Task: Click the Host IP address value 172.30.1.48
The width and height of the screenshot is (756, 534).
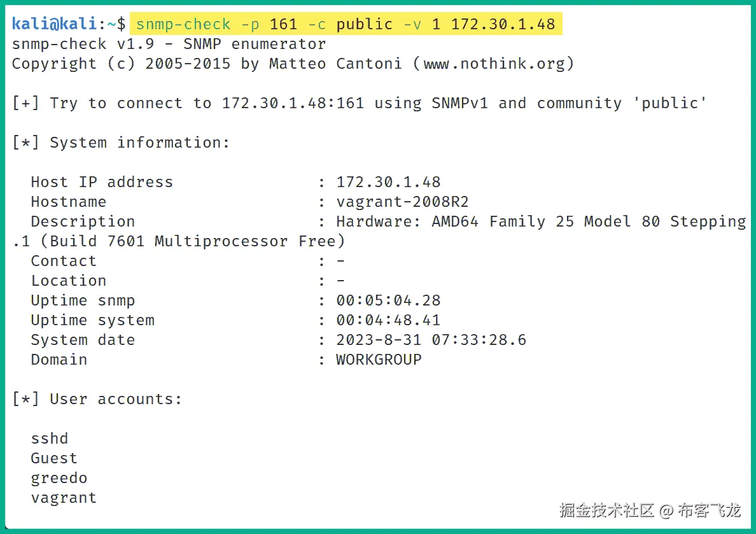Action: [x=388, y=182]
